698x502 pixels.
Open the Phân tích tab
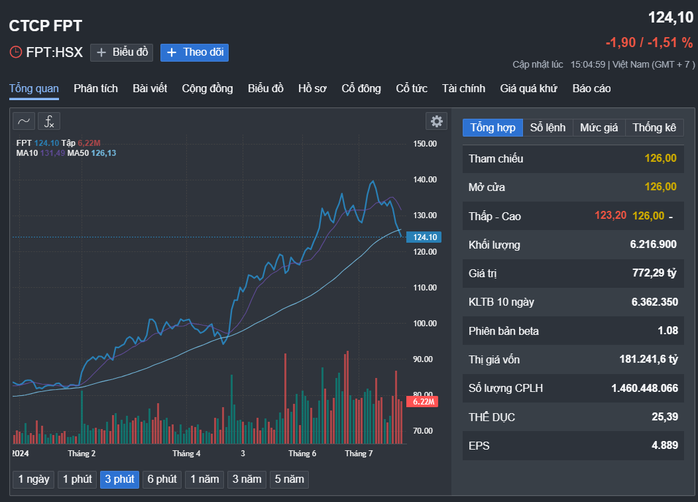pos(96,89)
